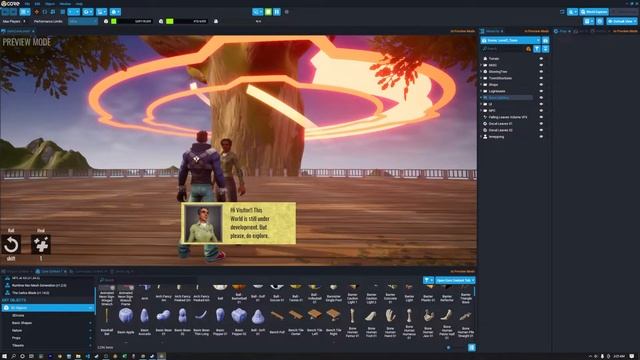Open the Default View layout dropdown
The image size is (640, 360).
point(622,21)
